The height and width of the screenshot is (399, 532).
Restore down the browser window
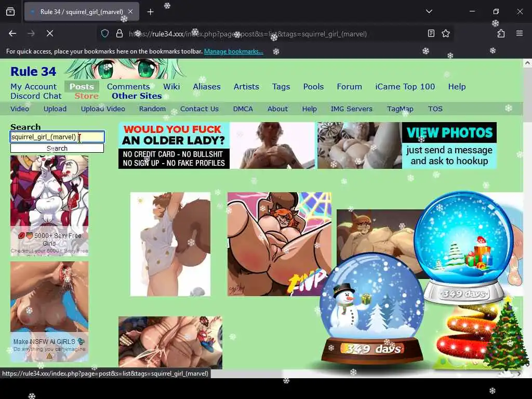496,11
